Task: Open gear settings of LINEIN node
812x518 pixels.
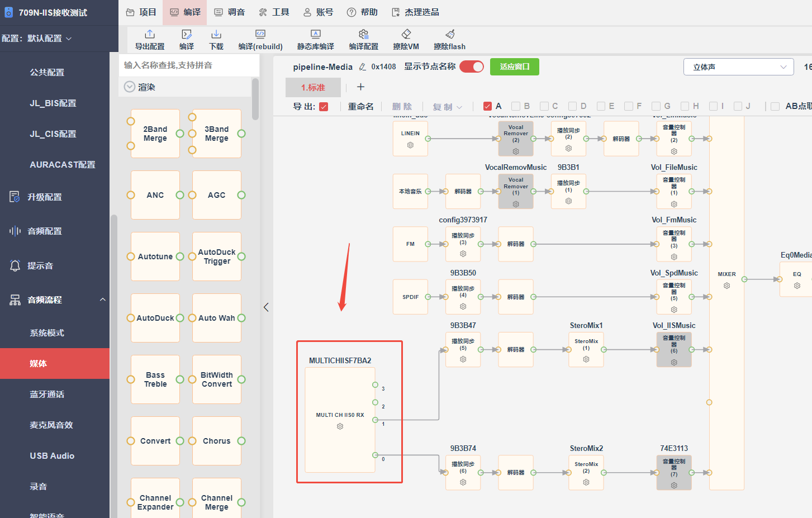Action: coord(410,145)
